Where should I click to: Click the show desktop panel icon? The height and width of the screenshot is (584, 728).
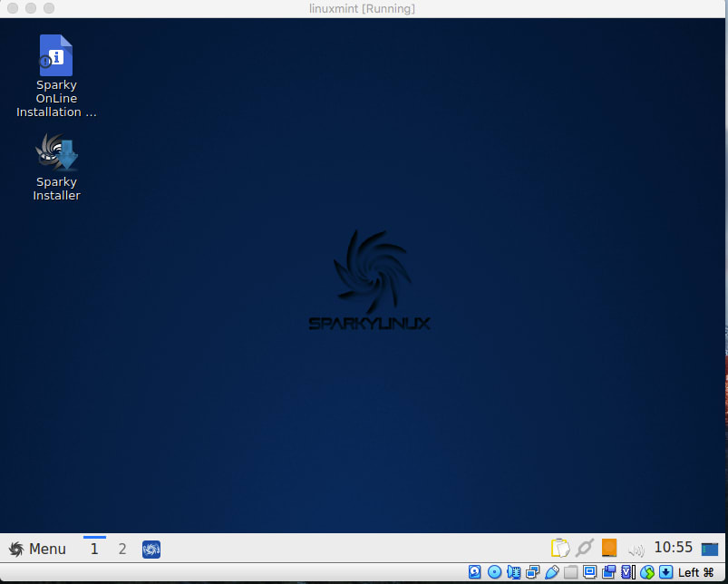coord(710,550)
